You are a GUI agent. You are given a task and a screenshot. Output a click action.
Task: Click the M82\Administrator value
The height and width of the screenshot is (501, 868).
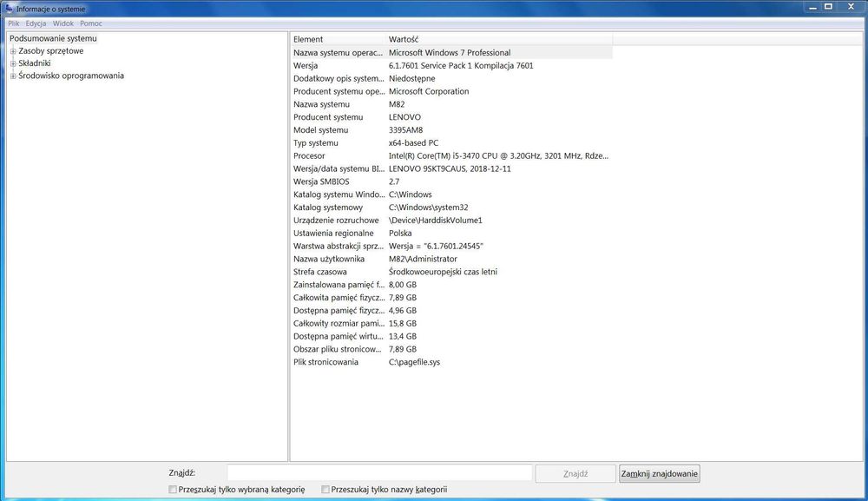(423, 259)
